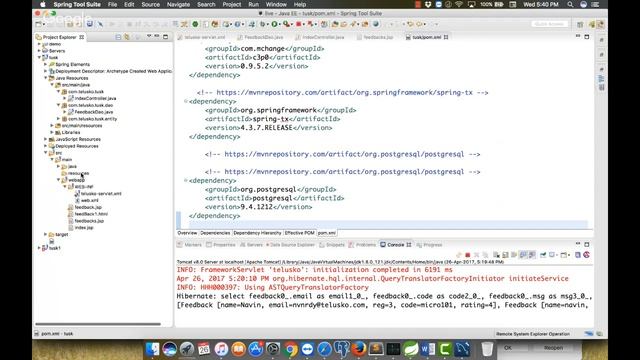
Task: Open iTunes from the Dock
Action: (x=221, y=349)
